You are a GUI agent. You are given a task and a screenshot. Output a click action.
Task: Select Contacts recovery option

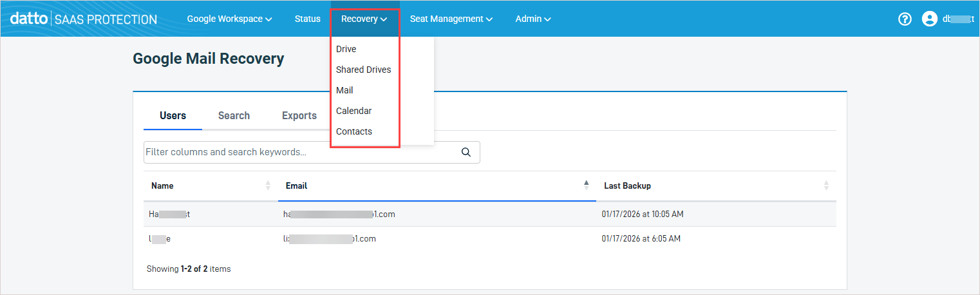[x=354, y=131]
